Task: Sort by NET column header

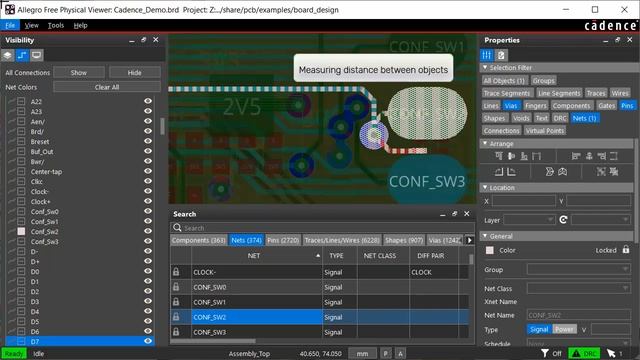Action: tap(256, 256)
